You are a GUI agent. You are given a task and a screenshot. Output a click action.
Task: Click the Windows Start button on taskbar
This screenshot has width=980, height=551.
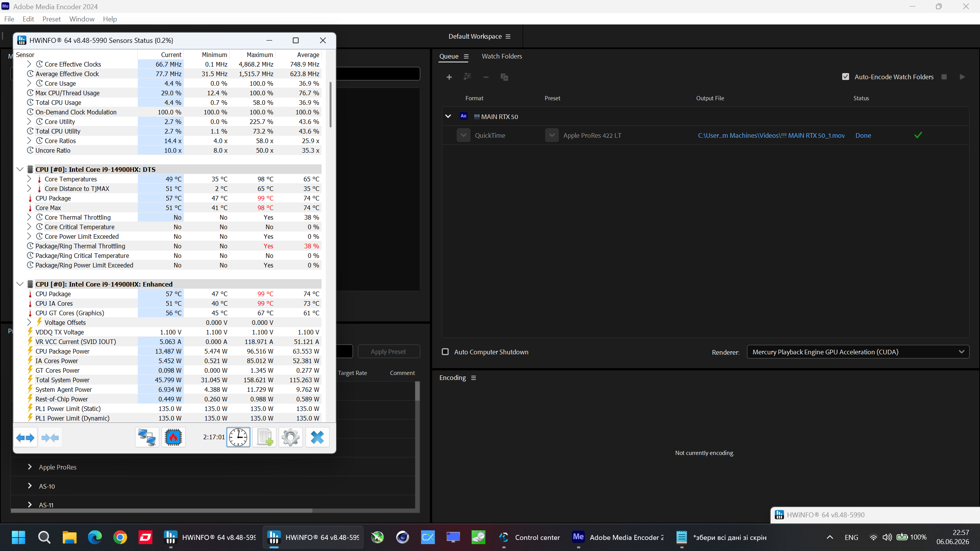[x=18, y=537]
